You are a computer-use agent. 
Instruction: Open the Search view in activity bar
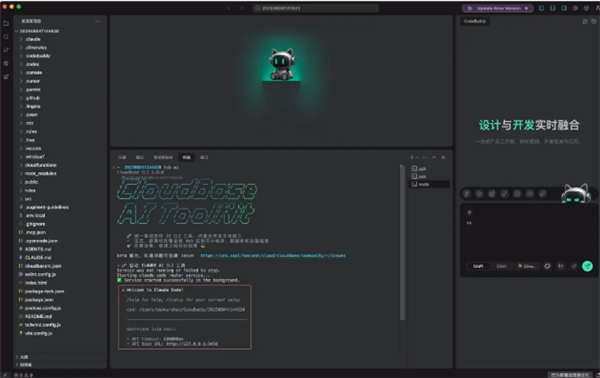click(6, 37)
